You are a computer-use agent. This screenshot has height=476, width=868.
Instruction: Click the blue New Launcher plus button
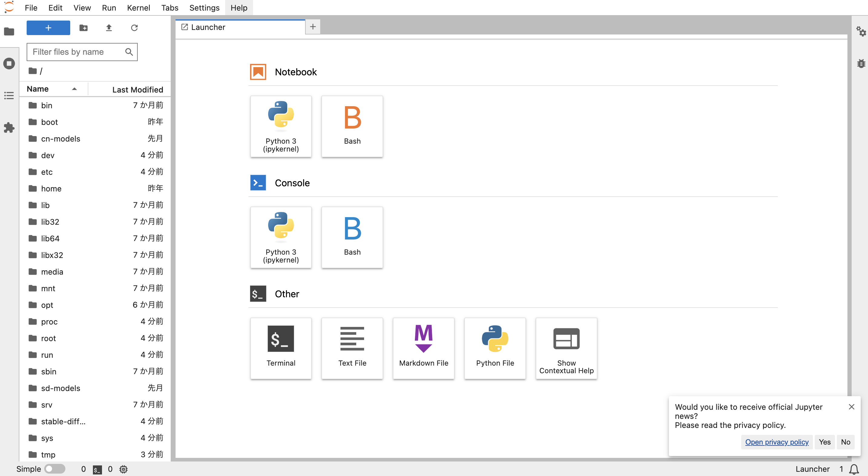tap(48, 28)
